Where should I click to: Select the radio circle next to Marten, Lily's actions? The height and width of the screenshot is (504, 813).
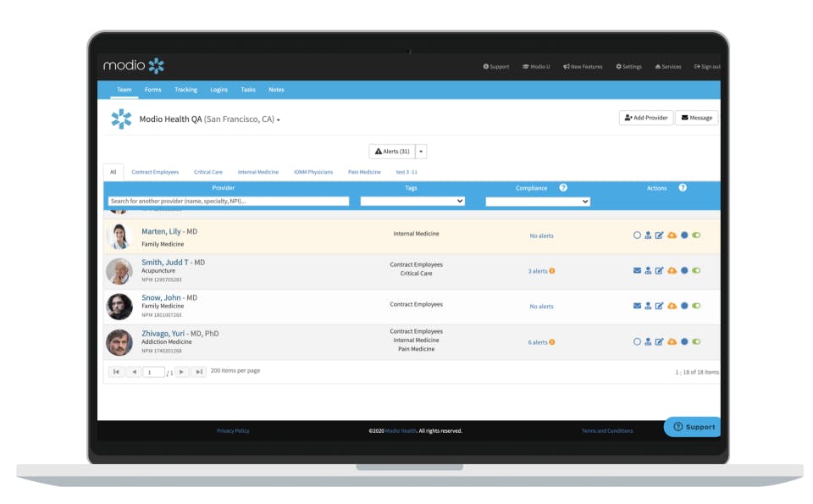point(638,235)
